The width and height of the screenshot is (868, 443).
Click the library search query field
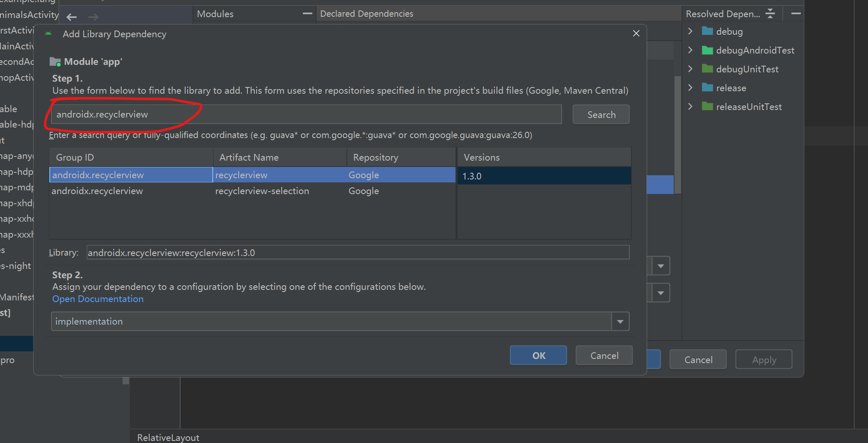(x=306, y=114)
